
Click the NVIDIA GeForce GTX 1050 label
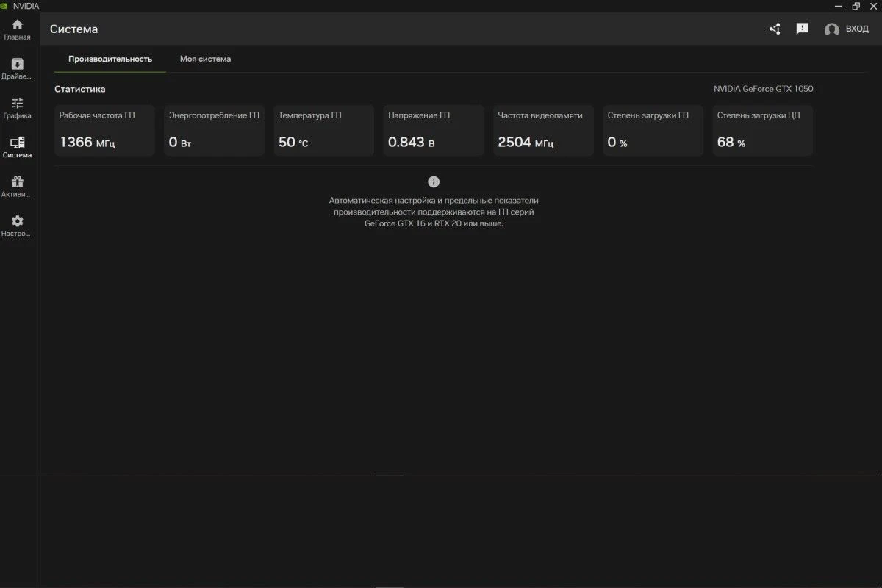[764, 89]
